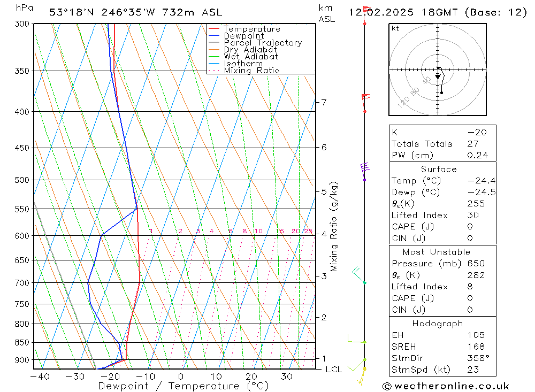Click the red Temperature legend line

tap(213, 29)
